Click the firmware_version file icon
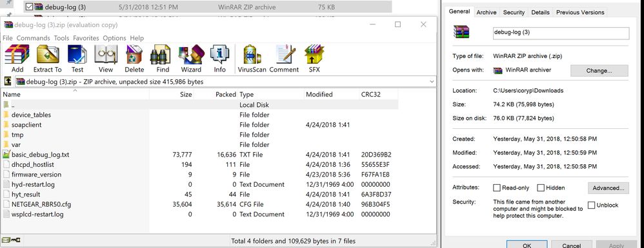 (x=6, y=174)
